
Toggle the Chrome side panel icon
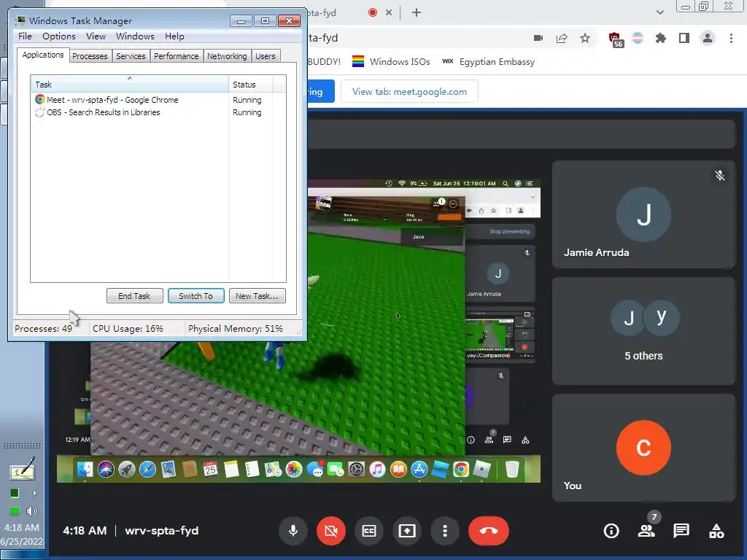(684, 38)
